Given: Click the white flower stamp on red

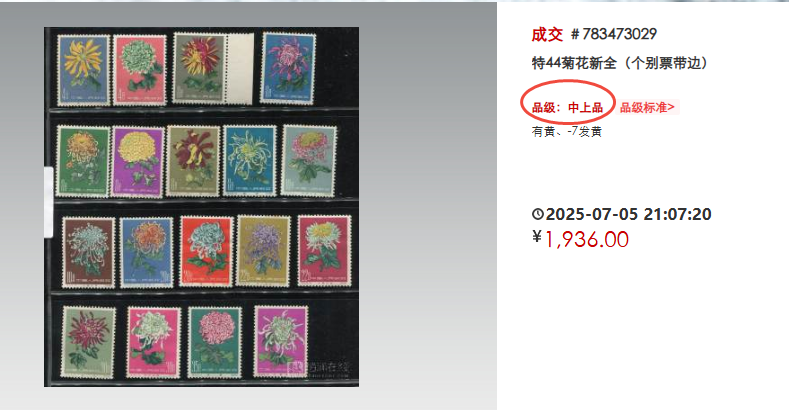Looking at the screenshot, I should (206, 252).
